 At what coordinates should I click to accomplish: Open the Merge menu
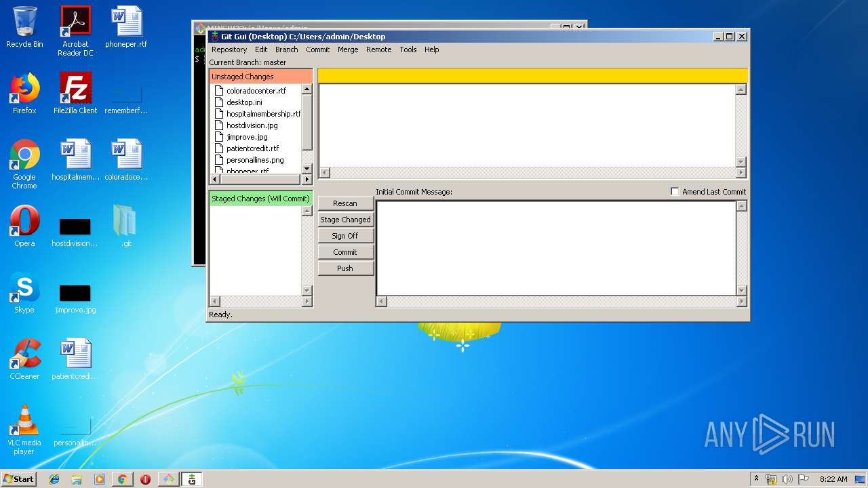point(348,49)
